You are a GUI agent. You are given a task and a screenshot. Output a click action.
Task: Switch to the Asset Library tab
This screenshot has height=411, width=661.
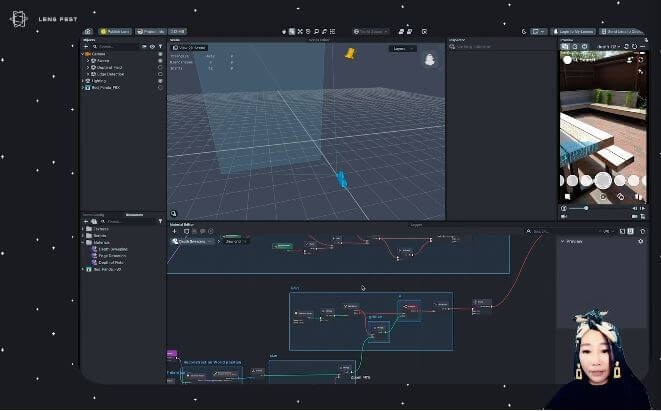click(x=94, y=215)
